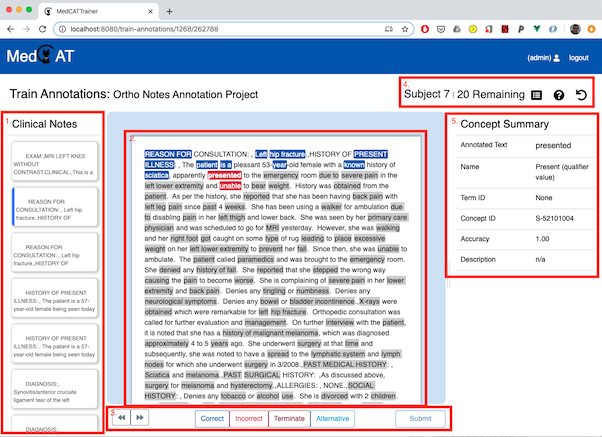The height and width of the screenshot is (437, 602).
Task: Jump to next concept with forward button
Action: (141, 418)
